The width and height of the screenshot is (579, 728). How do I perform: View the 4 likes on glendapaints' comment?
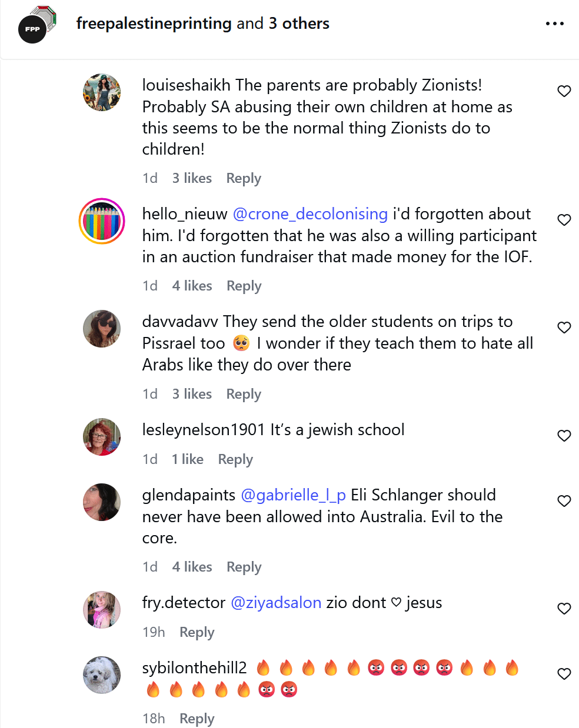point(192,567)
